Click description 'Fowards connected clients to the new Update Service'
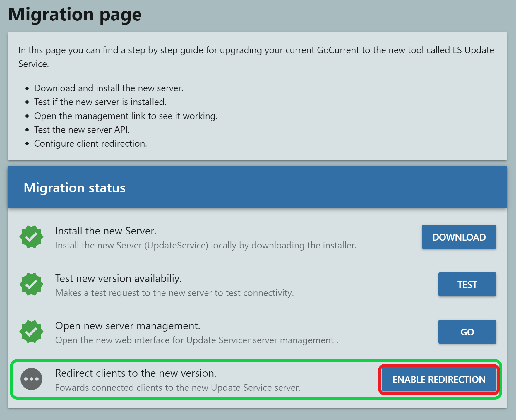The image size is (516, 420). pos(178,388)
